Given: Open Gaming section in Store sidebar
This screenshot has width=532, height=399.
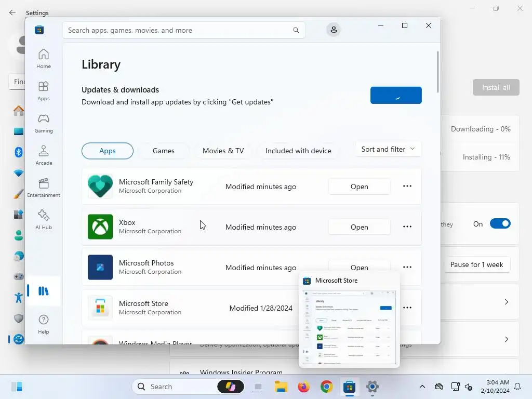Looking at the screenshot, I should [x=44, y=123].
